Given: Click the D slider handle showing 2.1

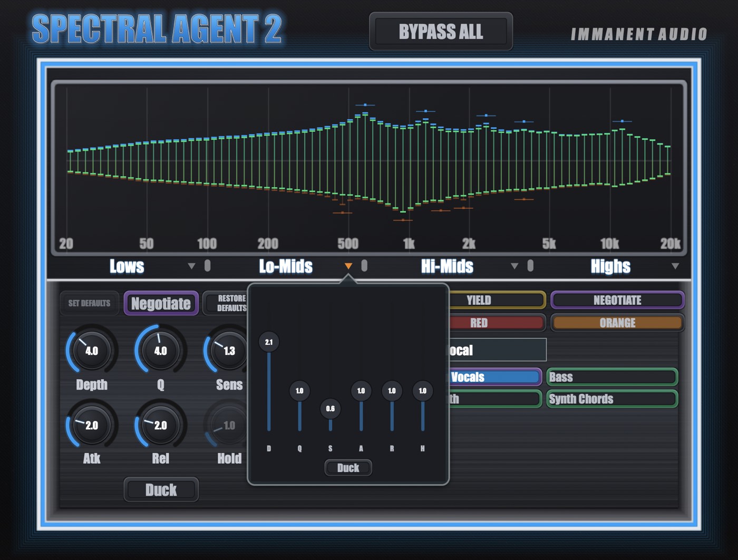Looking at the screenshot, I should pyautogui.click(x=269, y=342).
